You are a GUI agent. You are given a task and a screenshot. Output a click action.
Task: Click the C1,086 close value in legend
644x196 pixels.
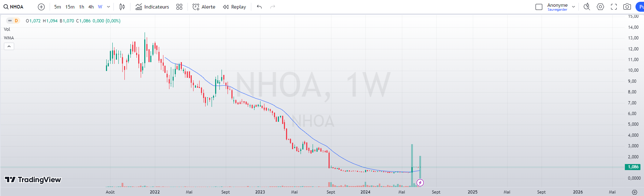click(x=83, y=21)
